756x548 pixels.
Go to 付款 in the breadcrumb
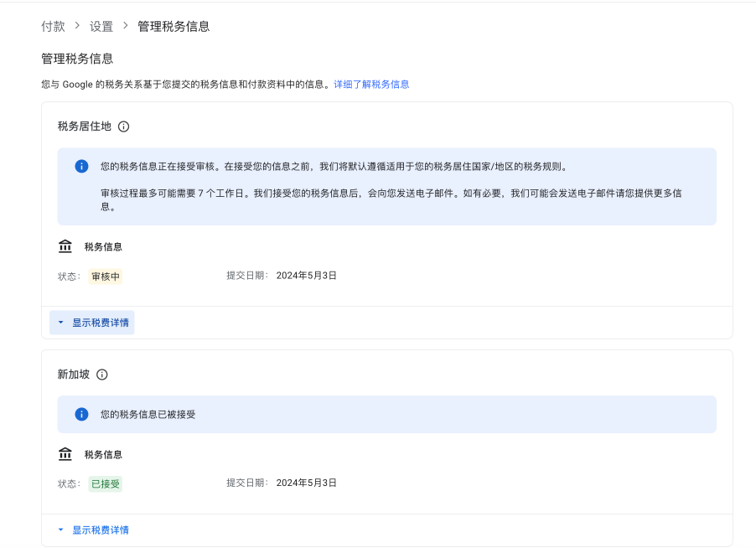(53, 26)
